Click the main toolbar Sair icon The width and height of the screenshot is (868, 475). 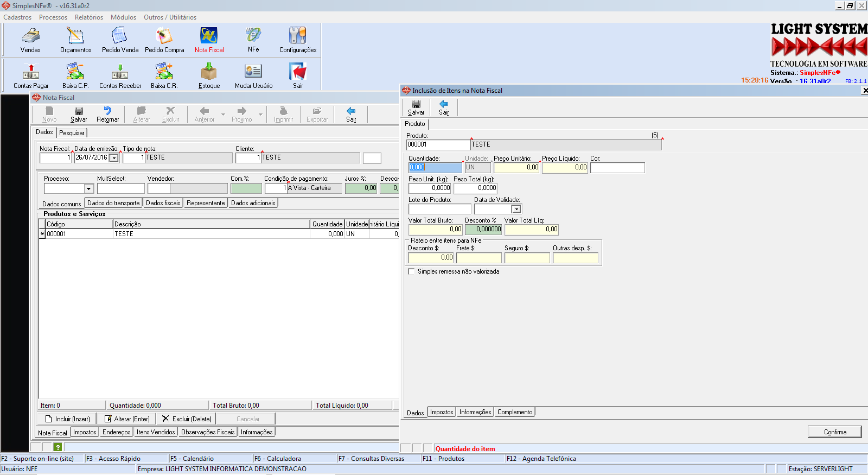298,76
